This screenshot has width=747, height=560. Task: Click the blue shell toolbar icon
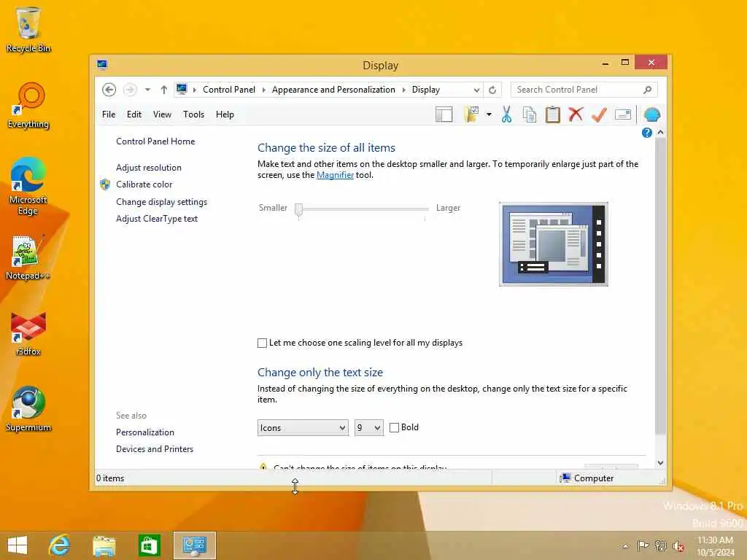[x=651, y=114]
